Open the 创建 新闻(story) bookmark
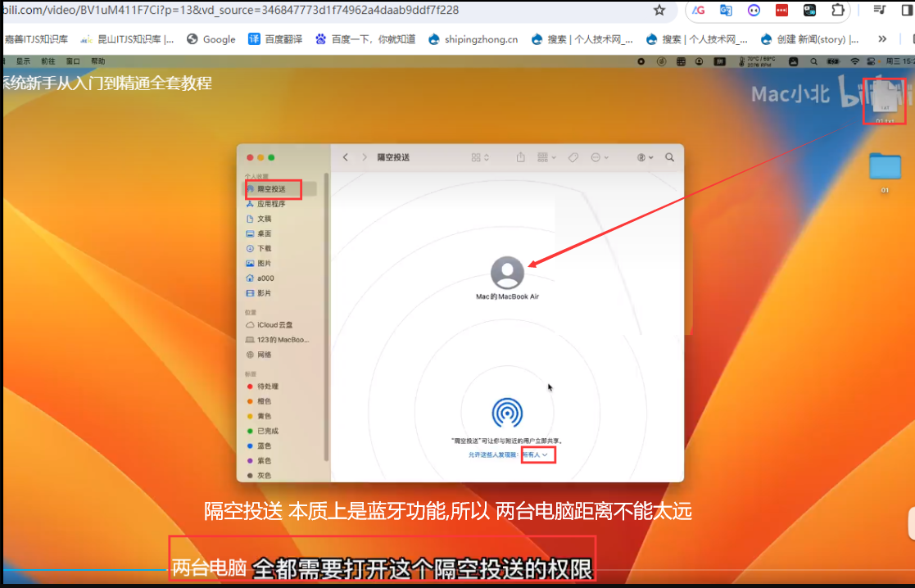The image size is (915, 588). [810, 39]
